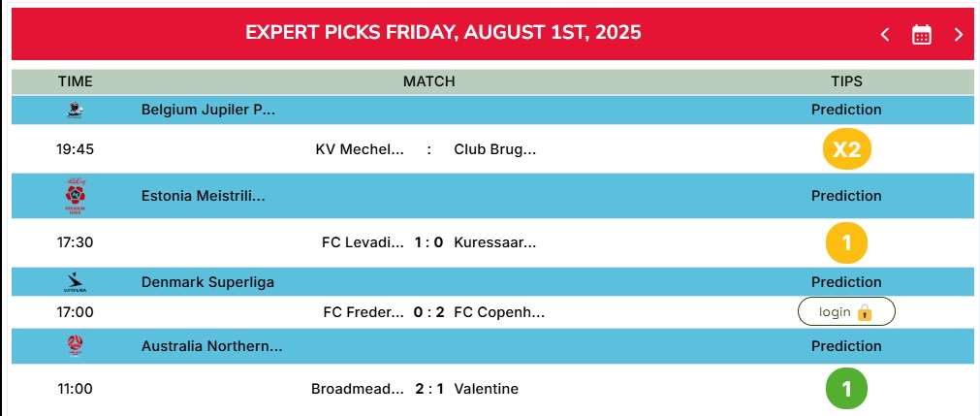Screen dimensions: 980x416
Task: Open Belgium Jupiler P... league link
Action: click(208, 111)
